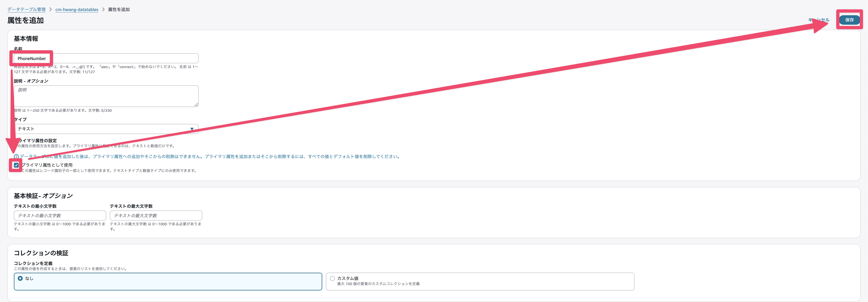Open the タイプ dropdown arrow
The width and height of the screenshot is (868, 302).
pos(192,129)
